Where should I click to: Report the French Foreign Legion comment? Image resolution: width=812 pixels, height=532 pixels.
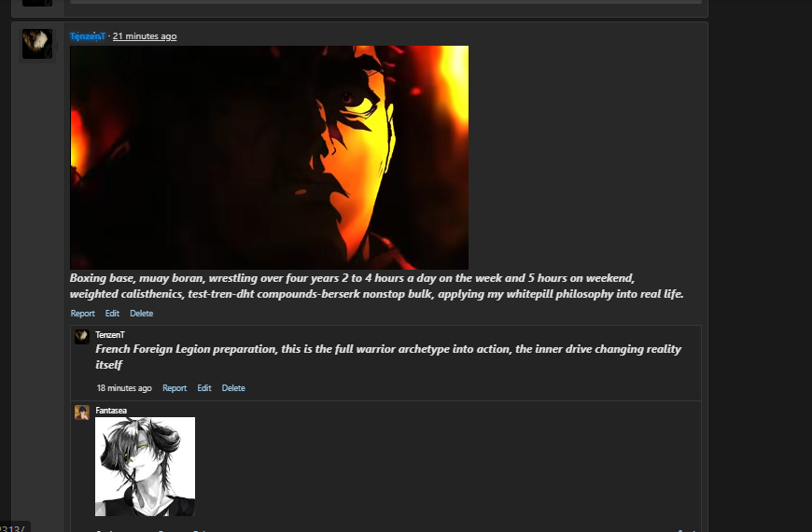coord(175,388)
